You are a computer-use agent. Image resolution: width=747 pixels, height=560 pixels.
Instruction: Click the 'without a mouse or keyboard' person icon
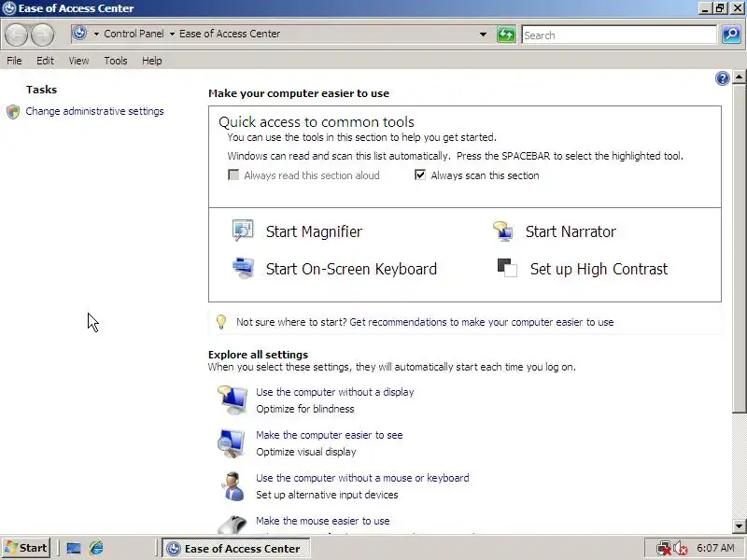coord(233,485)
